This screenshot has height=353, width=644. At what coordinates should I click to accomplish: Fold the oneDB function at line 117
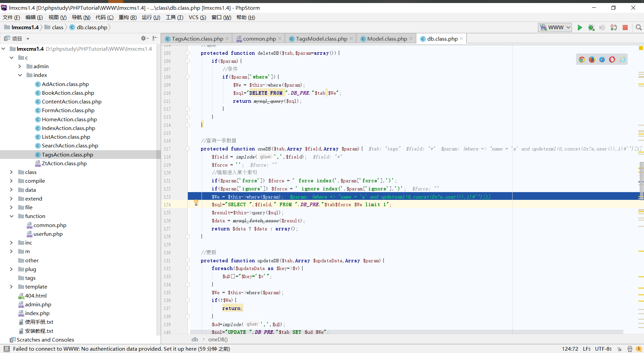pos(188,149)
